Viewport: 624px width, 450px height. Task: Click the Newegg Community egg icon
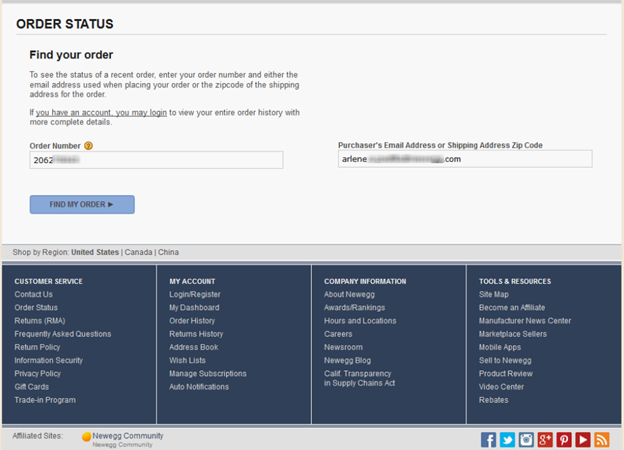coord(86,437)
